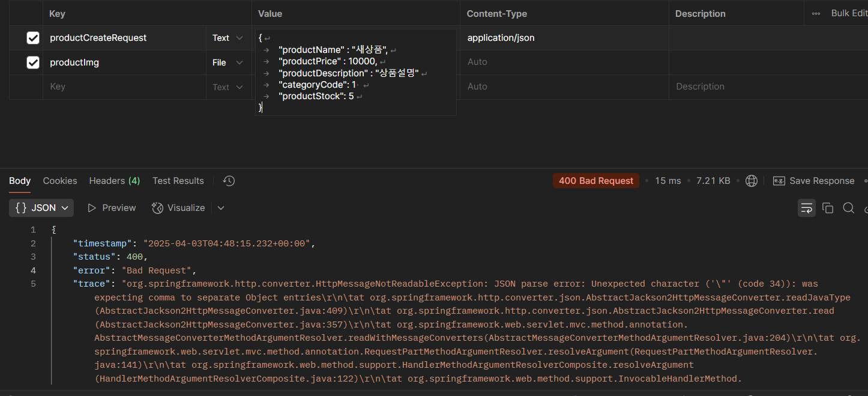Open the Body response tab
This screenshot has width=868, height=396.
[x=20, y=181]
